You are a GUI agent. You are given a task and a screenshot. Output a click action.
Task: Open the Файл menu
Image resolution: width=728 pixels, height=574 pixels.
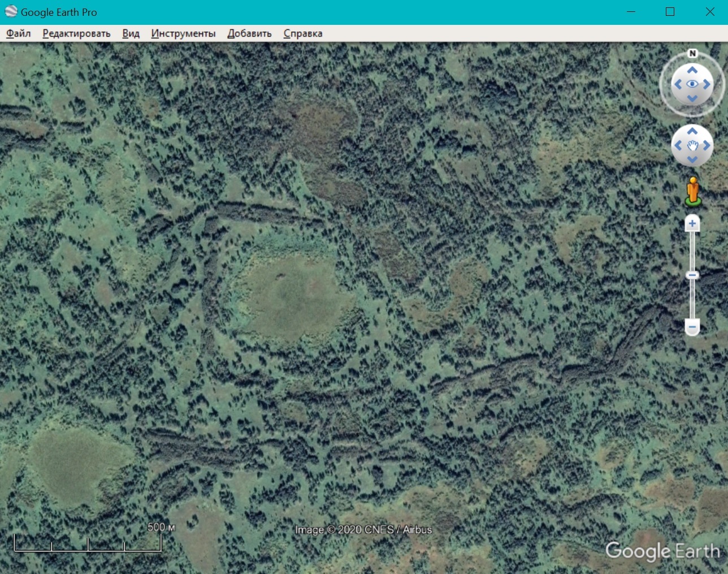coord(19,33)
